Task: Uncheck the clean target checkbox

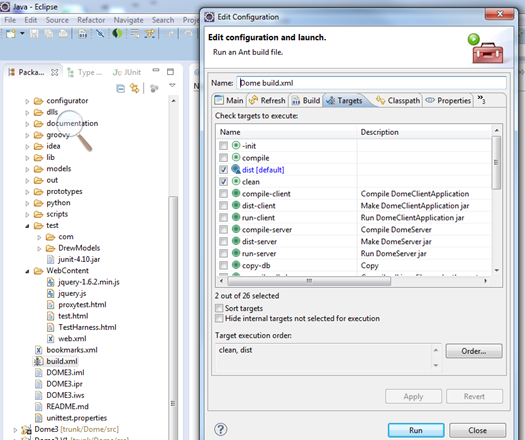Action: (223, 181)
